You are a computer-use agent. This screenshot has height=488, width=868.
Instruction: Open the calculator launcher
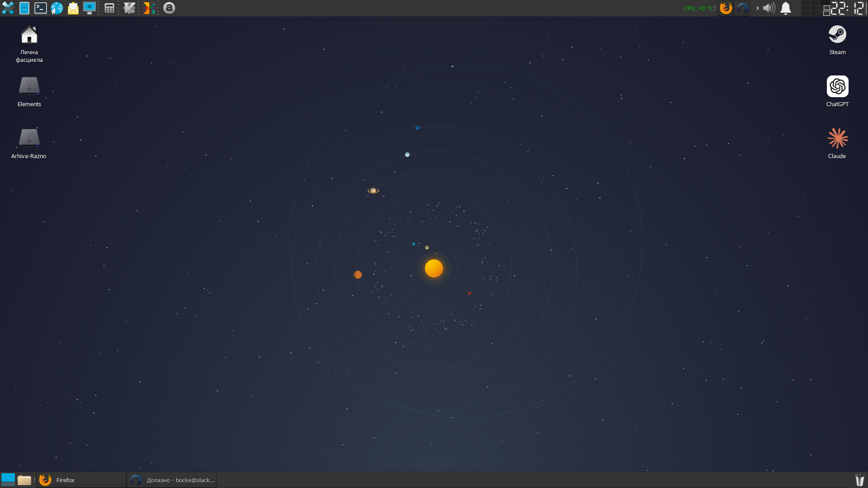pos(109,8)
